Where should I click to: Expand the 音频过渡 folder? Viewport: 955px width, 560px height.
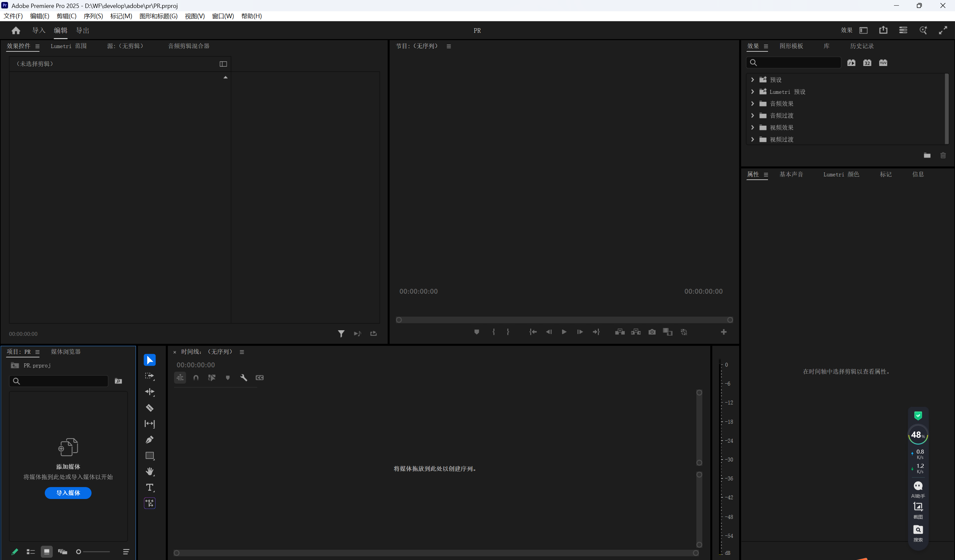tap(753, 116)
